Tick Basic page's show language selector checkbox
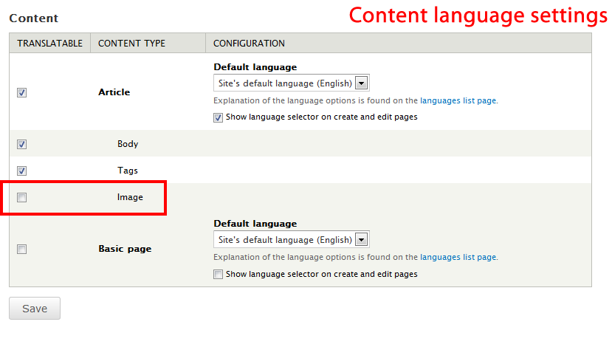Viewport: 612px width, 364px height. pos(218,275)
